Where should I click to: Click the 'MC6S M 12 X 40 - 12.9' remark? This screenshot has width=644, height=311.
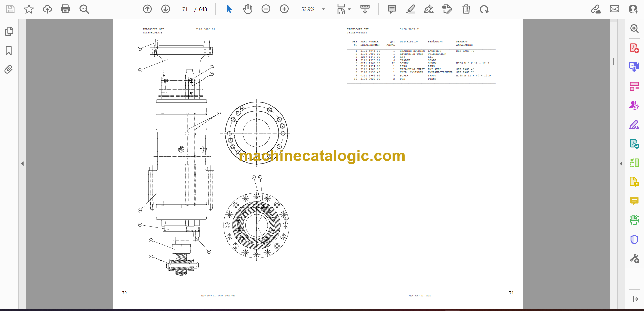(473, 76)
